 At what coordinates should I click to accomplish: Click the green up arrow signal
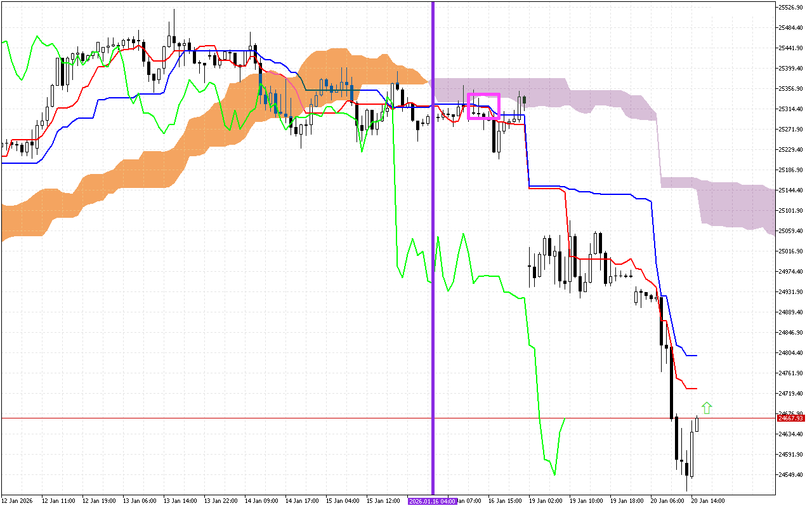(x=707, y=408)
